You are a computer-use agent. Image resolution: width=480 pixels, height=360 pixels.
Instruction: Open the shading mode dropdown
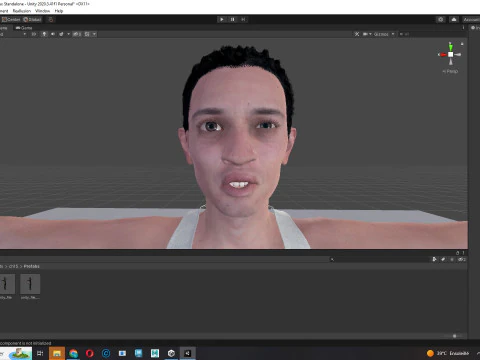click(13, 34)
